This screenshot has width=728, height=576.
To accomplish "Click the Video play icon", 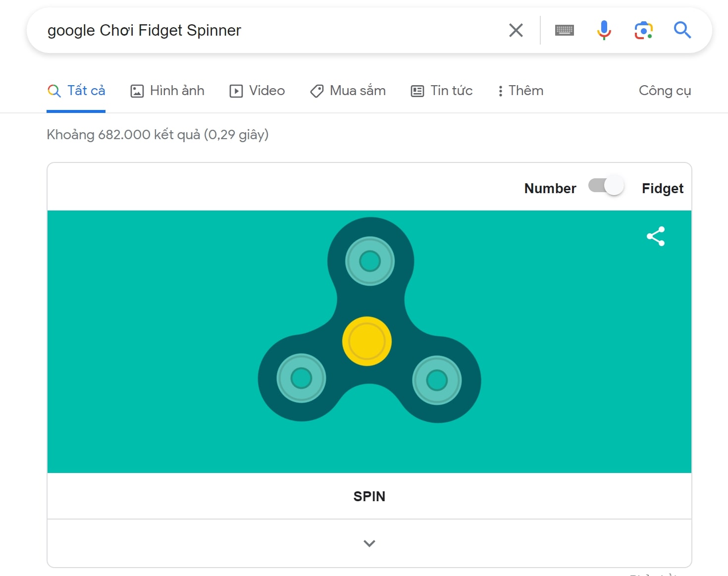I will (236, 91).
